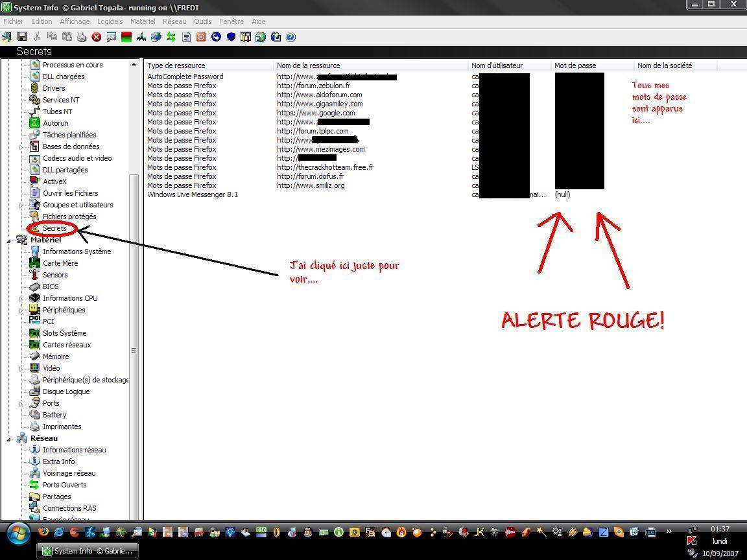Open the Affichage menu

(75, 21)
